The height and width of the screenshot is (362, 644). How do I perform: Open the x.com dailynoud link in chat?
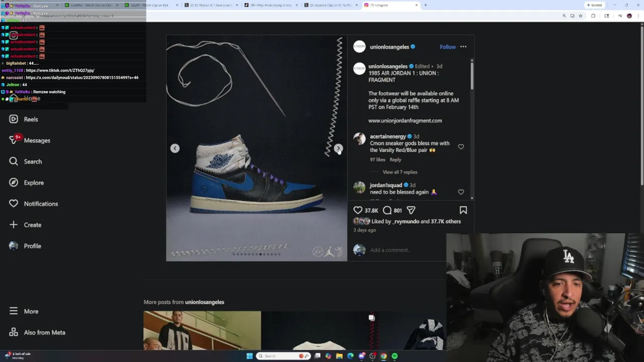[82, 77]
